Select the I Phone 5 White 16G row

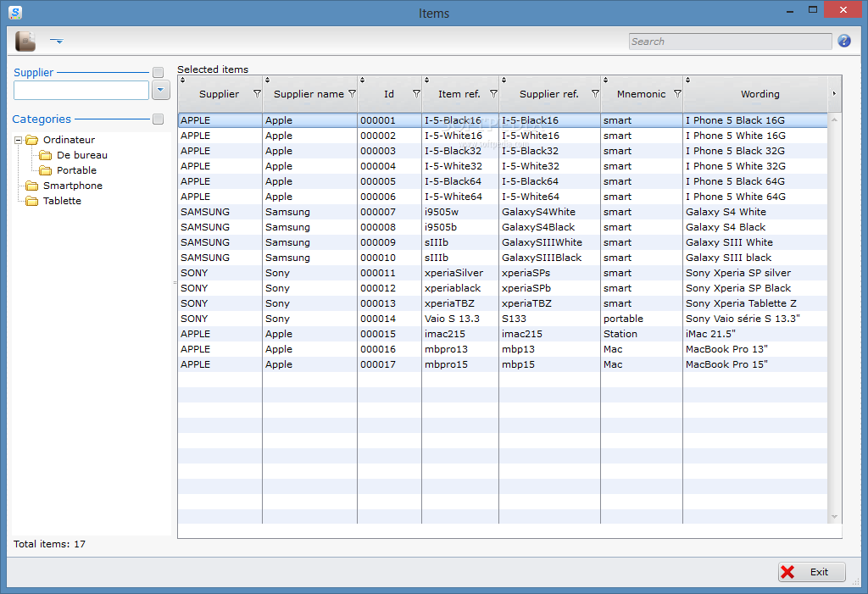(503, 136)
